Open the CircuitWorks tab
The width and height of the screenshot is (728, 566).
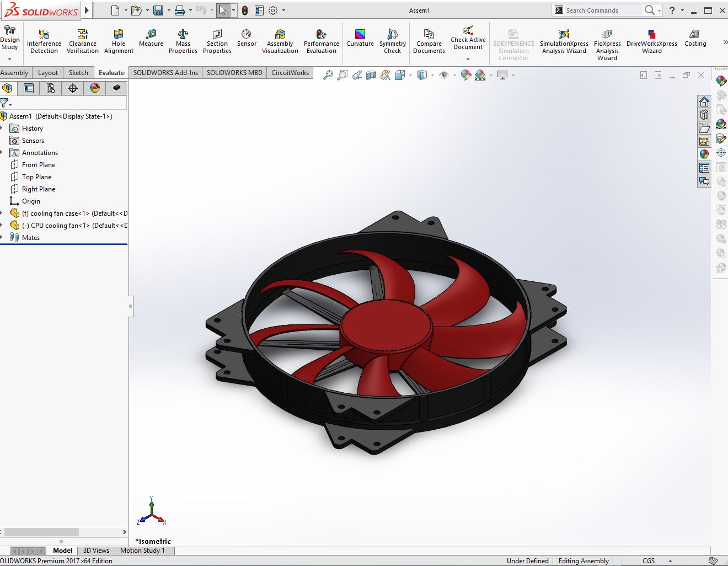pyautogui.click(x=290, y=73)
